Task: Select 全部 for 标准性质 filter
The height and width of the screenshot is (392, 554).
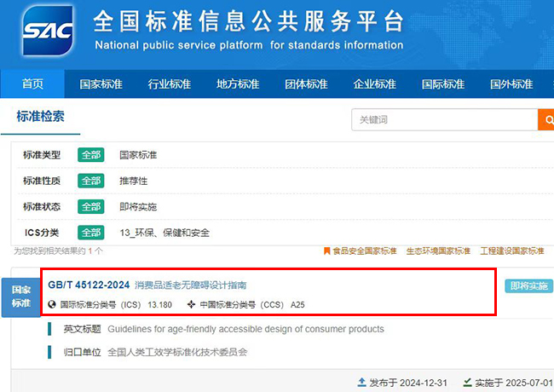Action: click(91, 181)
